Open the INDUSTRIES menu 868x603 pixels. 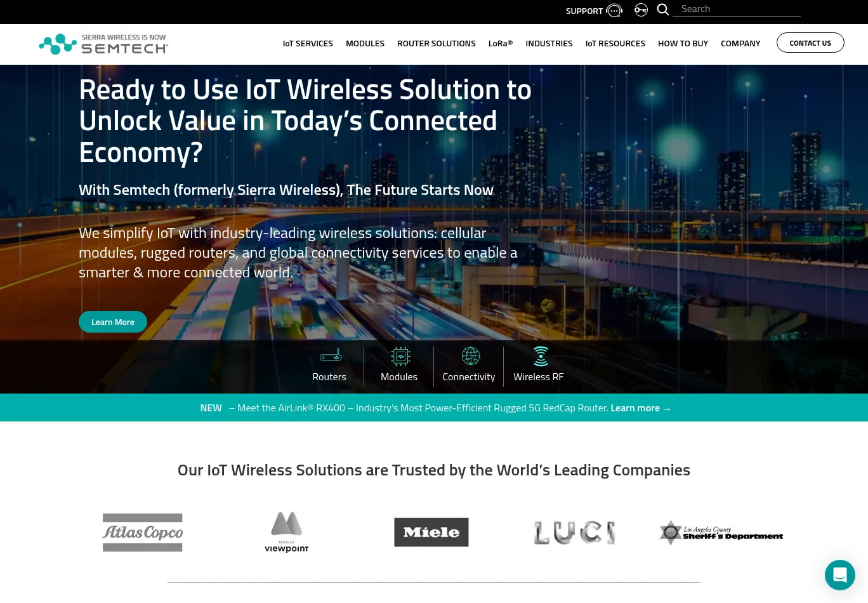point(549,43)
